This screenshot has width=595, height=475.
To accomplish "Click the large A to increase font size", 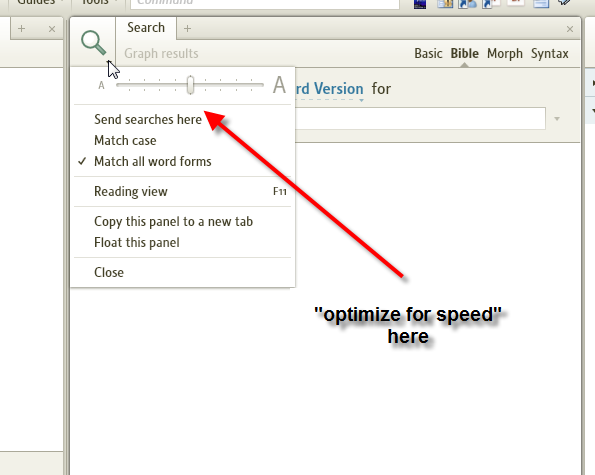I will tap(279, 85).
